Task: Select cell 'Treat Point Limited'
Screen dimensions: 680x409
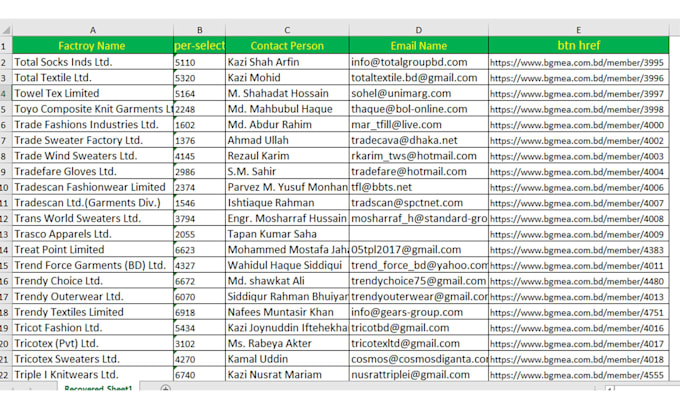Action: [x=92, y=249]
